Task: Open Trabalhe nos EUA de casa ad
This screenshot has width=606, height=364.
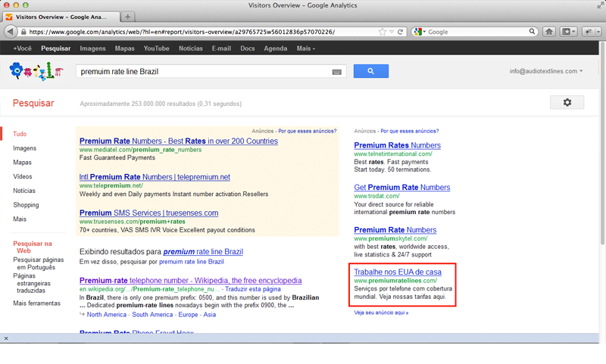Action: (398, 272)
